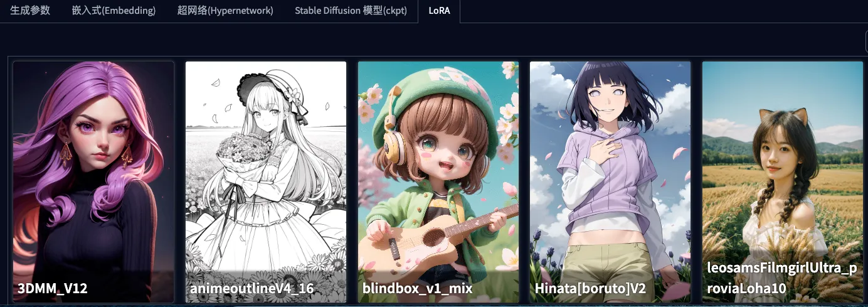Screen dimensions: 868x307
Task: Add the Hinata[boruto]V2 LoRA card
Action: 610,182
